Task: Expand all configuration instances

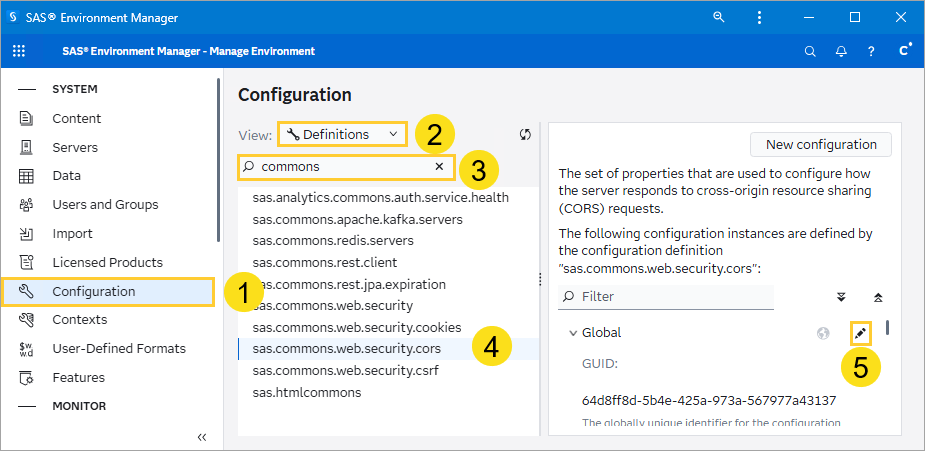Action: [842, 297]
